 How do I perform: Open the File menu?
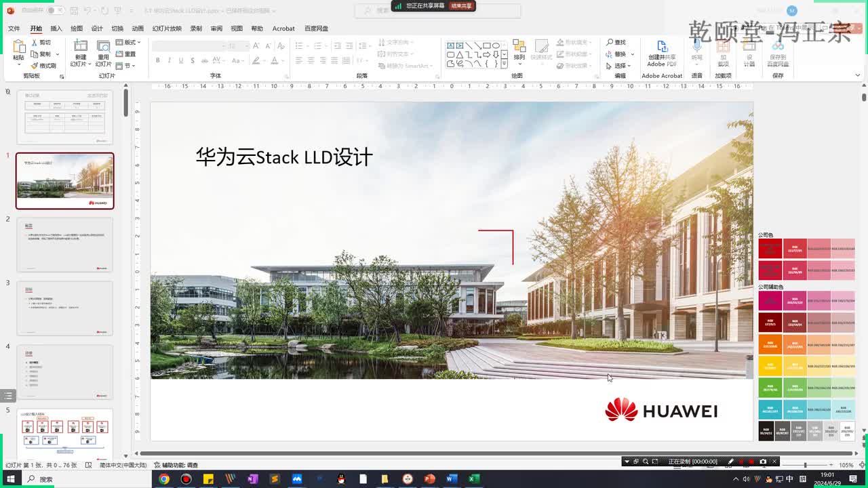coord(14,28)
